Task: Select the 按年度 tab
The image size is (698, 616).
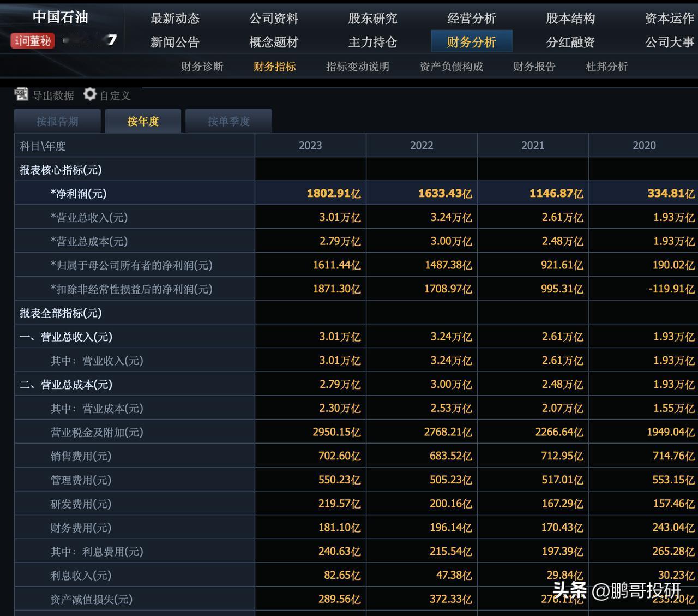Action: coord(143,121)
